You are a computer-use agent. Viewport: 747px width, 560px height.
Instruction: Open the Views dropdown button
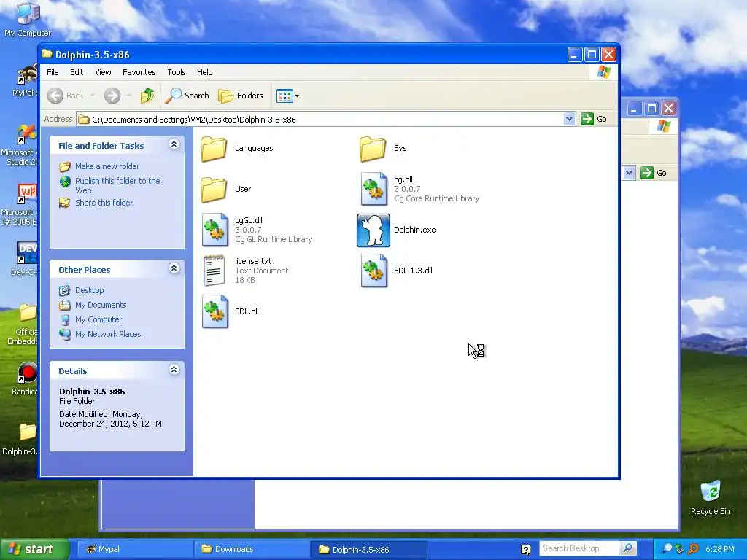point(287,96)
